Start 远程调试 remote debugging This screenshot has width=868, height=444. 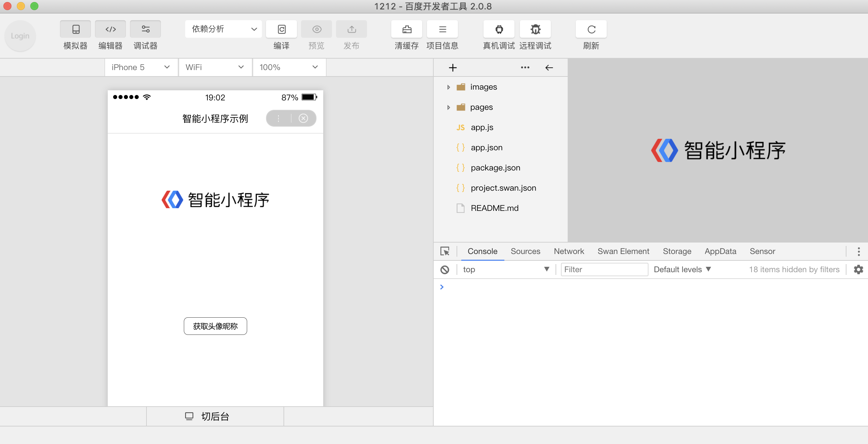click(x=535, y=29)
